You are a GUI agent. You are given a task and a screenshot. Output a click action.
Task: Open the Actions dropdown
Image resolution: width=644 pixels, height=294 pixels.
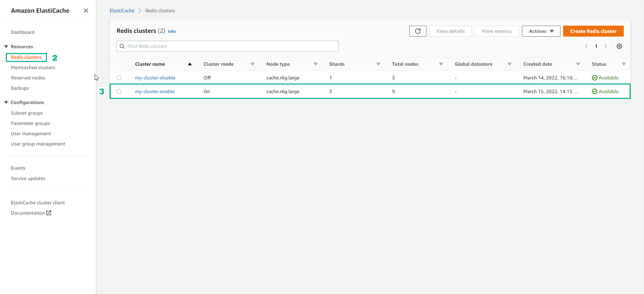(x=541, y=31)
